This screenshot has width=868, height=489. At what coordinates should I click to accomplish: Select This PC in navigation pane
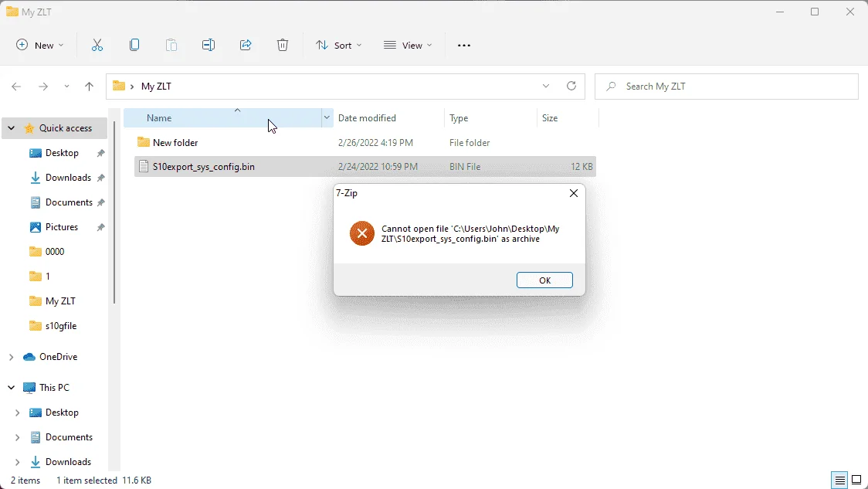pyautogui.click(x=54, y=388)
